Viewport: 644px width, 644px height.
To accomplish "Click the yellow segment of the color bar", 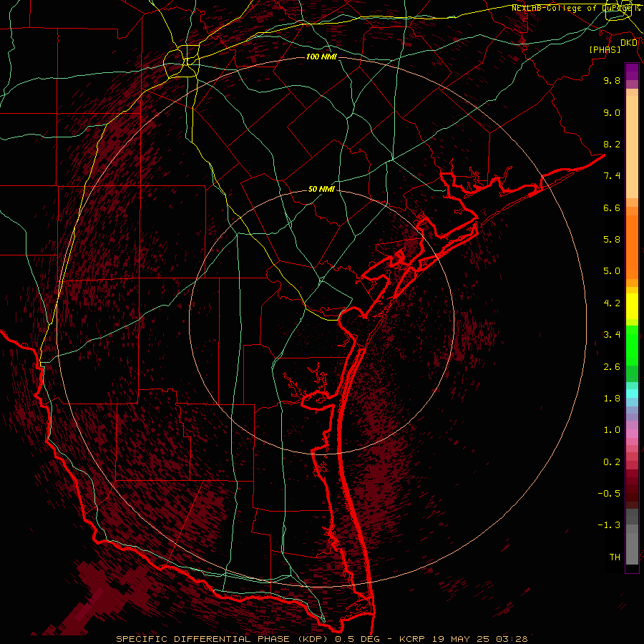I will [x=632, y=306].
